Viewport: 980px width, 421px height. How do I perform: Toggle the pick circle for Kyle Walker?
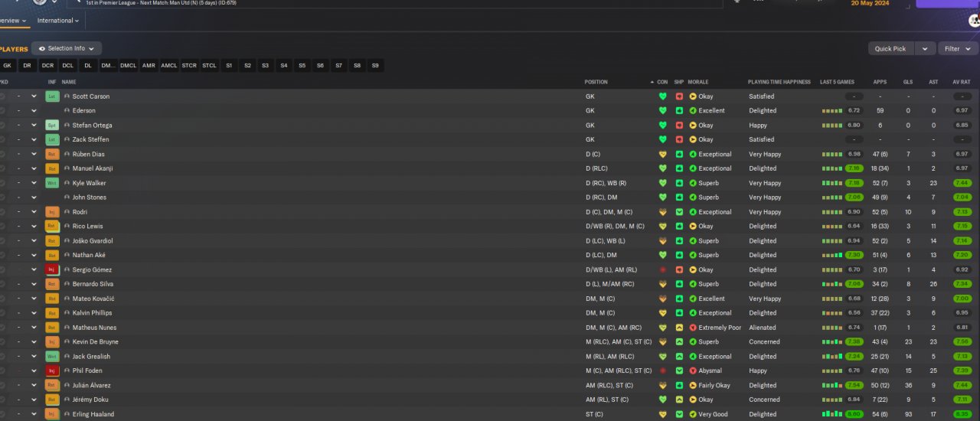pos(2,183)
